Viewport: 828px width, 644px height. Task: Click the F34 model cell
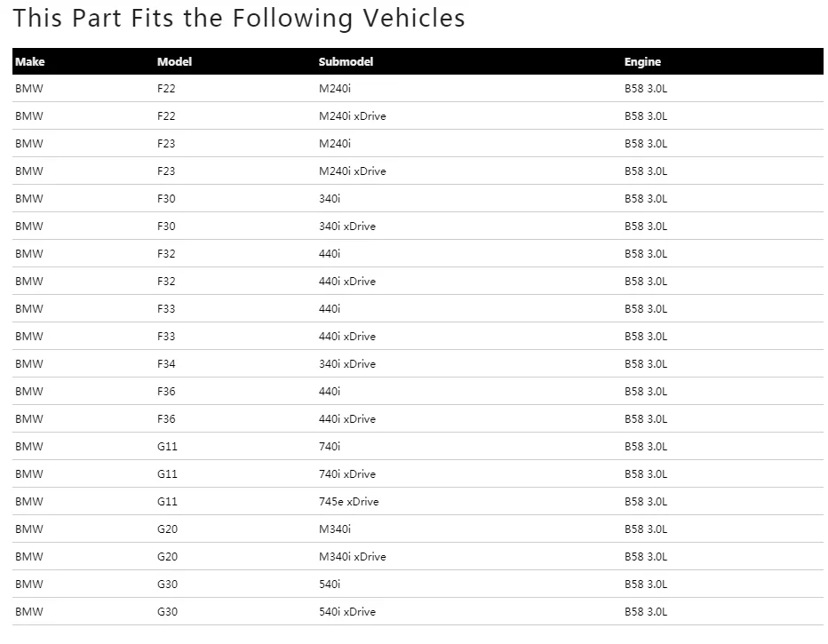pyautogui.click(x=166, y=364)
